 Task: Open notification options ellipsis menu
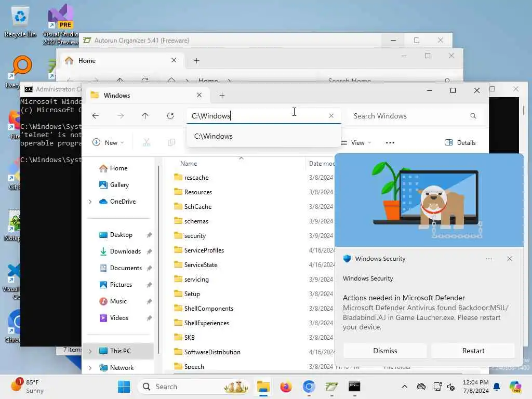click(x=488, y=259)
